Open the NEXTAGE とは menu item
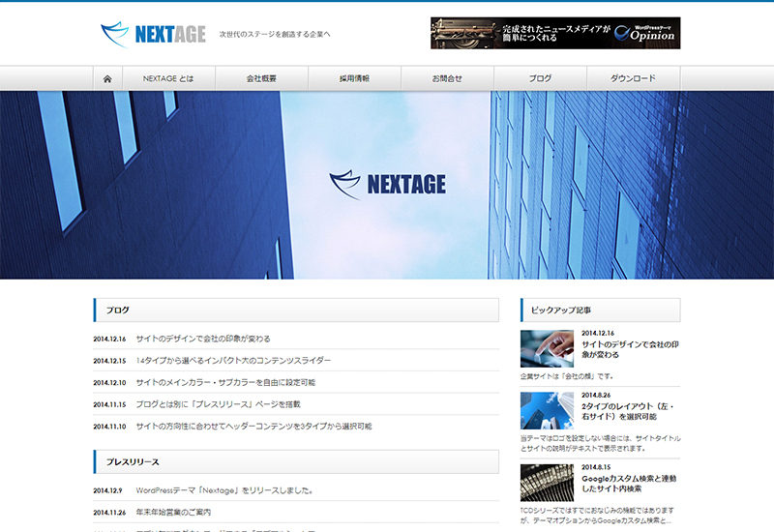This screenshot has height=532, width=774. tap(168, 79)
